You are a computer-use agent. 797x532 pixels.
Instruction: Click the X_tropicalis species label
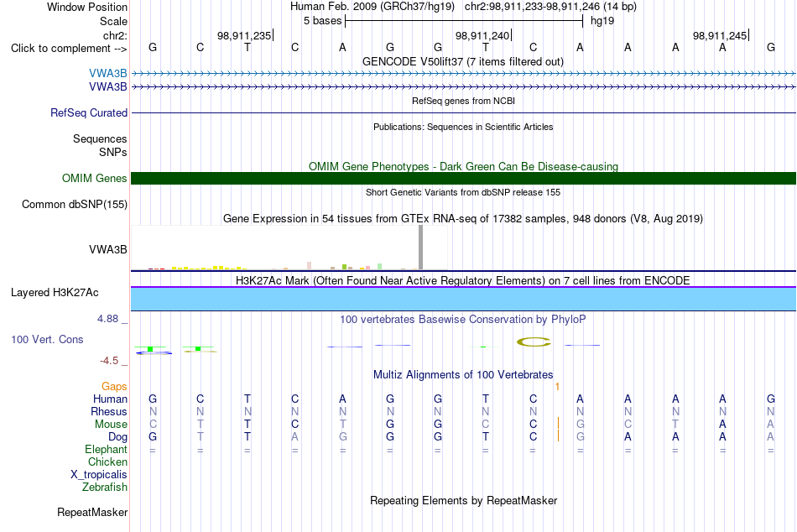tap(99, 475)
